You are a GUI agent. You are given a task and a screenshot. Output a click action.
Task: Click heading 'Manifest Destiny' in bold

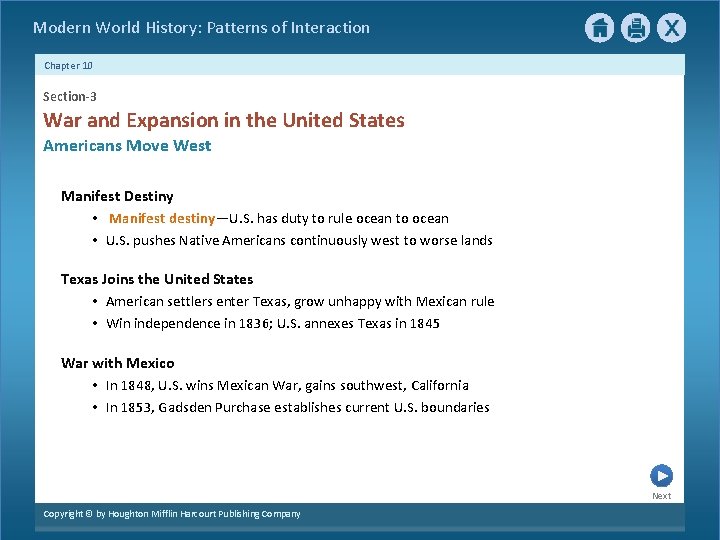pyautogui.click(x=117, y=197)
